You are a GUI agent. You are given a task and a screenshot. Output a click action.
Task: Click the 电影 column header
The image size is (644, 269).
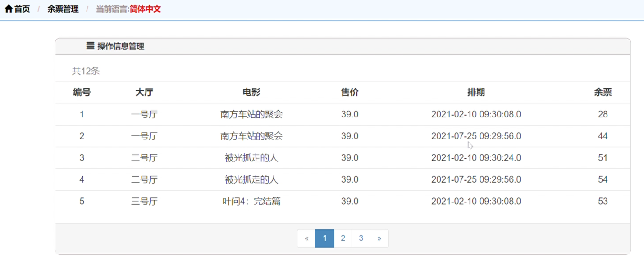click(x=251, y=92)
